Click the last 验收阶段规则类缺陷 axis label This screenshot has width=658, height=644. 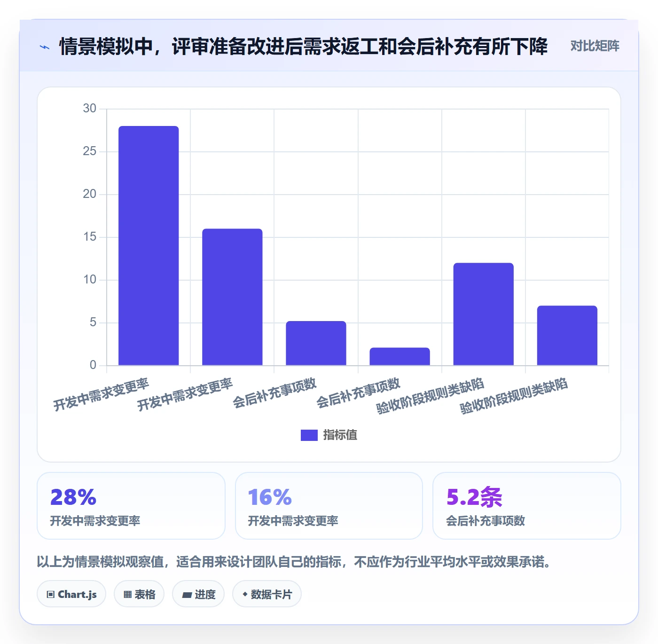click(514, 395)
